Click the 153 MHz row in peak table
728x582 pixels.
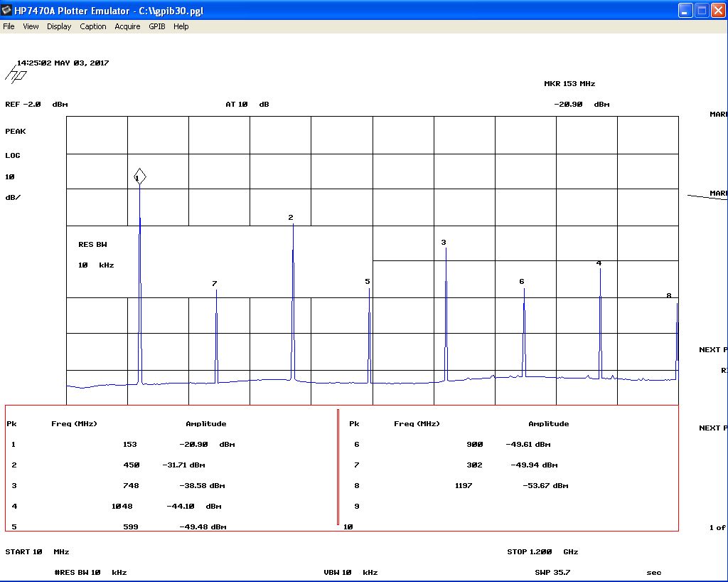click(129, 444)
